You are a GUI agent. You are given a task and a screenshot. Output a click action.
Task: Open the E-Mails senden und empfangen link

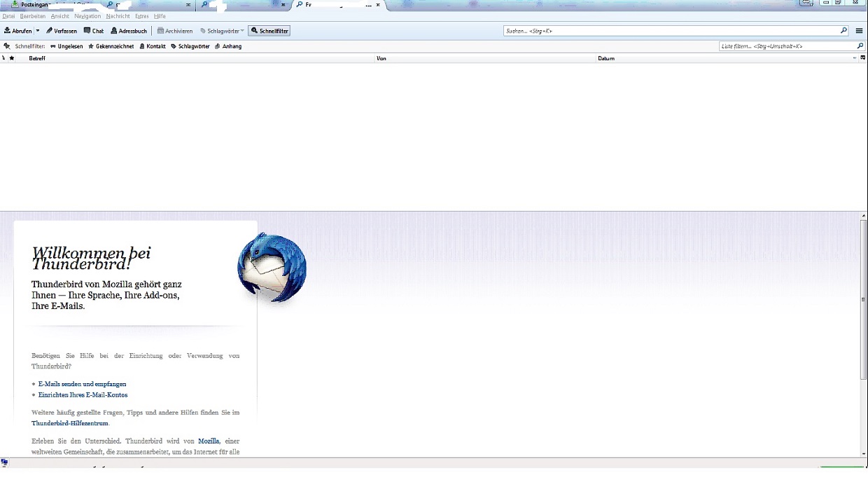[x=82, y=384]
